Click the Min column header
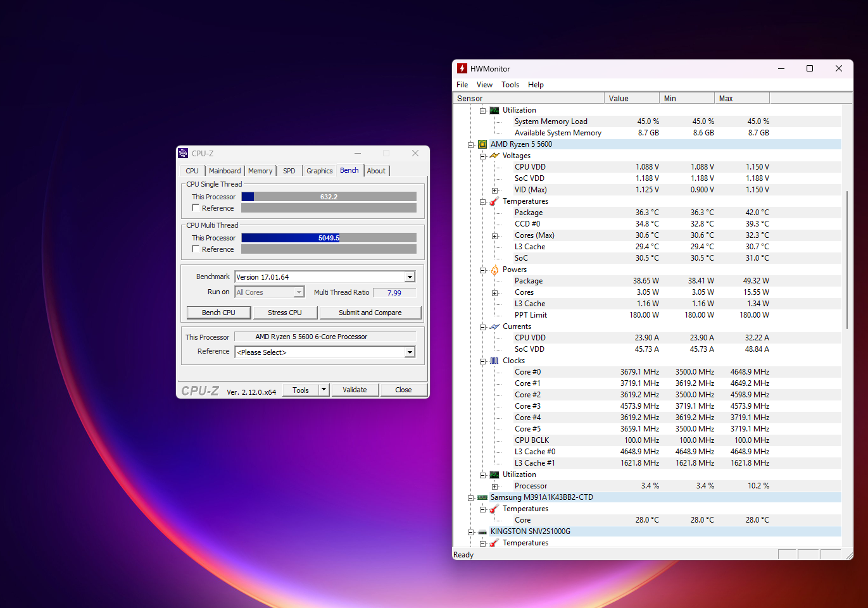 coord(687,98)
